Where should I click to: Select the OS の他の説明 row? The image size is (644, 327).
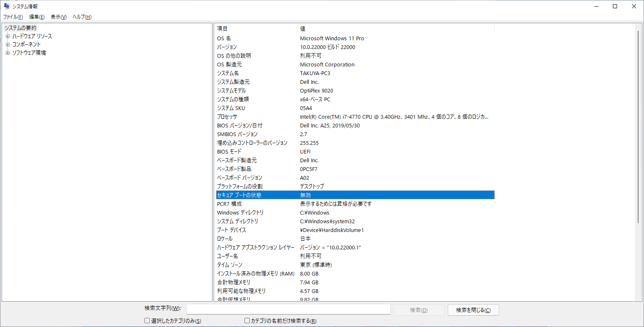pos(355,56)
